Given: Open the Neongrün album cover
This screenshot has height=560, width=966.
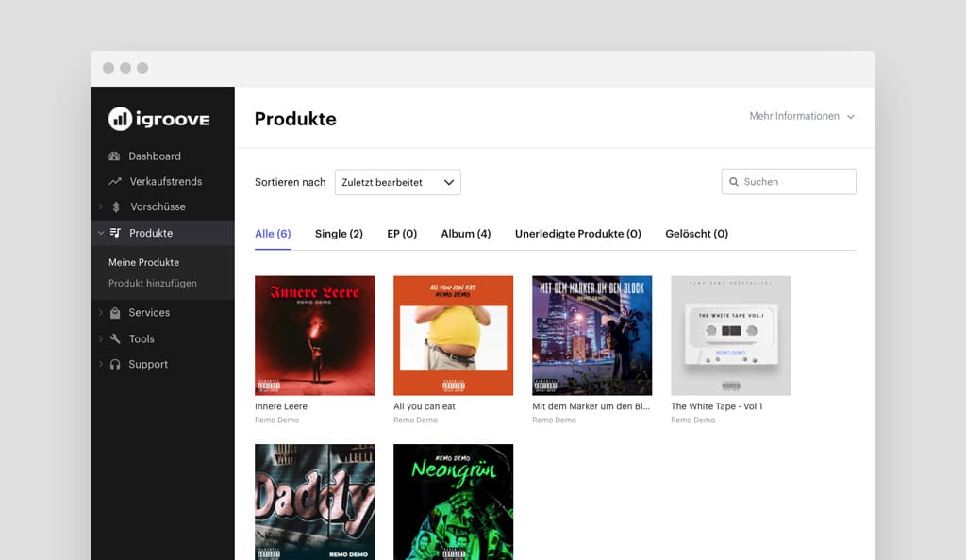Looking at the screenshot, I should tap(454, 502).
